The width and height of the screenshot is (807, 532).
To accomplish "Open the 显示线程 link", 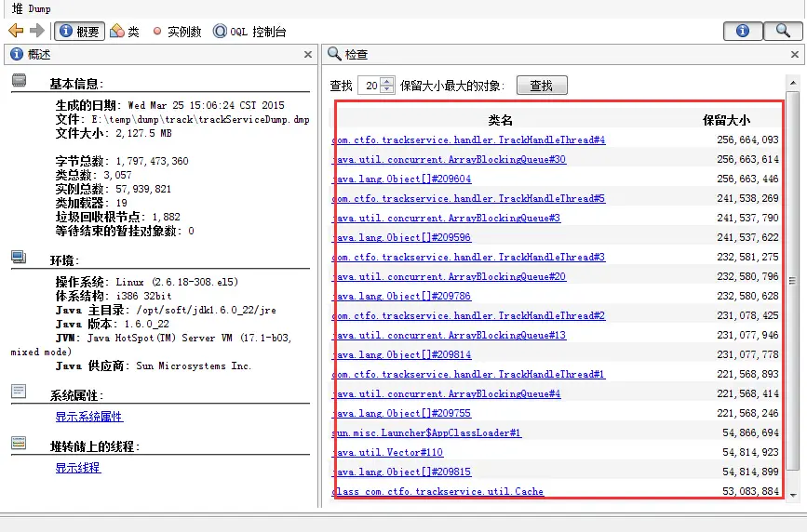I will pos(78,468).
